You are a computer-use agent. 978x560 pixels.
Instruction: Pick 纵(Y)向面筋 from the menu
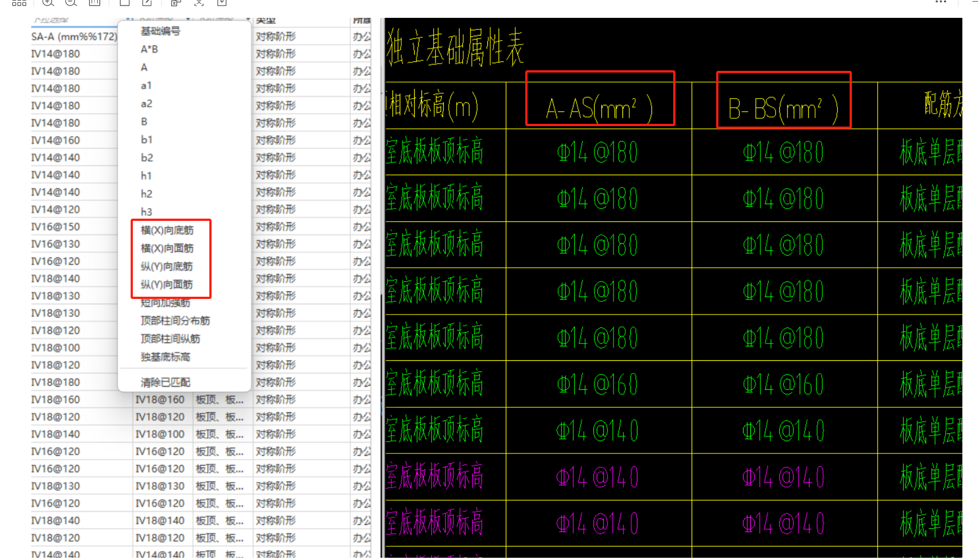[x=166, y=284]
